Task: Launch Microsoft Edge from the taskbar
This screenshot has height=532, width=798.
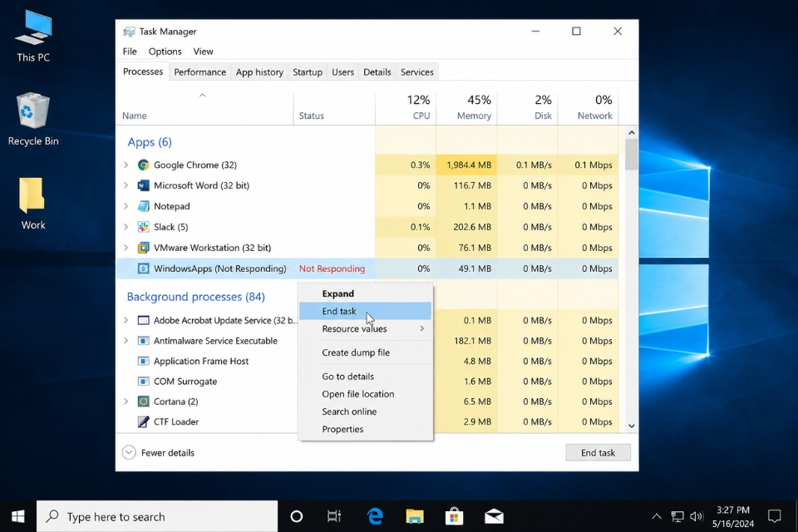Action: pos(375,517)
